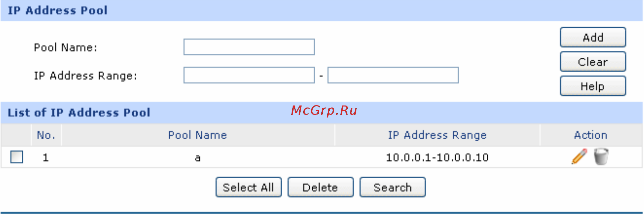Image resolution: width=644 pixels, height=220 pixels.
Task: Edit pool 'a' with the pencil icon
Action: tap(579, 156)
